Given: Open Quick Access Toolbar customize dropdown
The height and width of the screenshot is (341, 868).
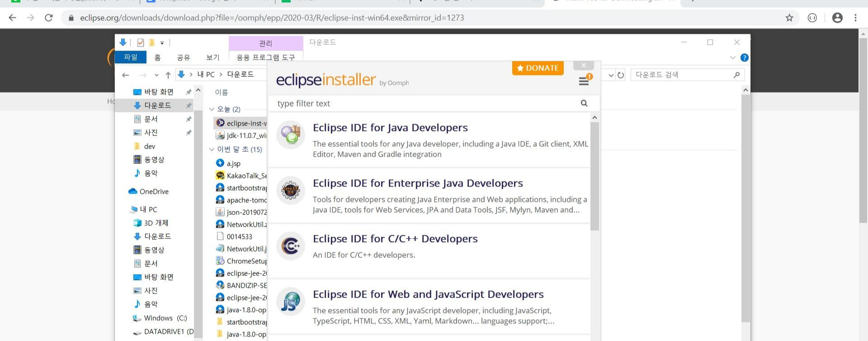Looking at the screenshot, I should 162,43.
